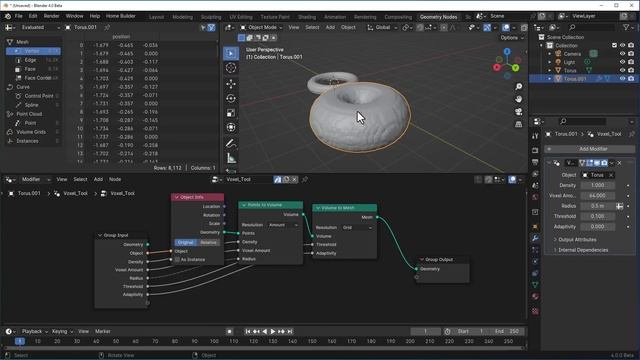Open the Render properties tab icon

(x=535, y=150)
